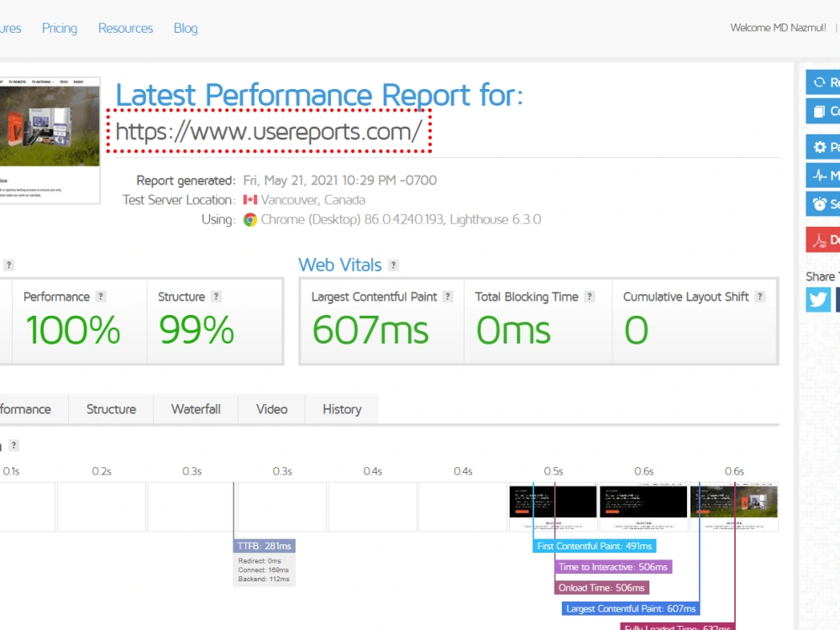This screenshot has height=630, width=840.
Task: Click the Chrome browser logo icon
Action: click(x=250, y=219)
